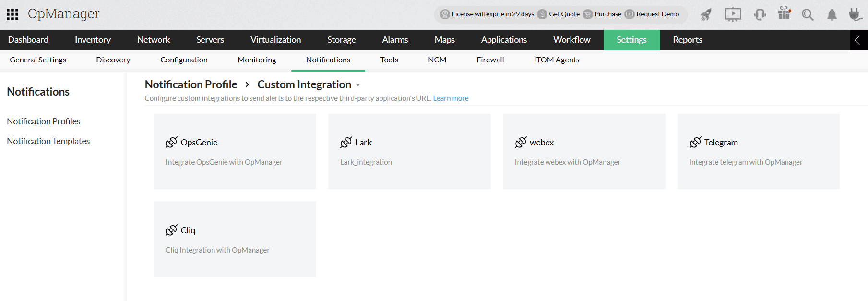Viewport: 868px width, 301px height.
Task: Switch to General Settings tab
Action: [x=38, y=60]
